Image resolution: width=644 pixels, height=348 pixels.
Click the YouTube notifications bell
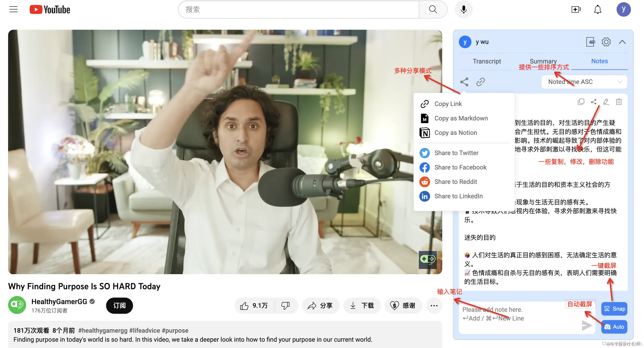tap(597, 9)
